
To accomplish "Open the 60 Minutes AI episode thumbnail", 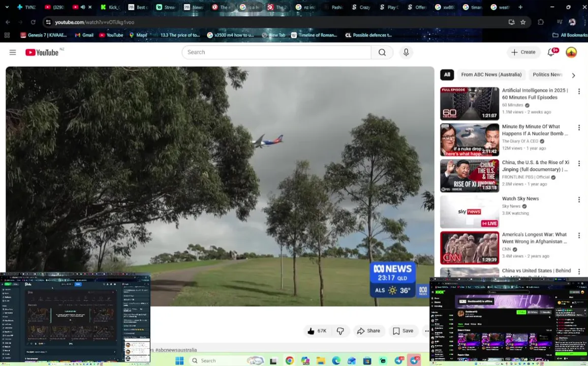I will pyautogui.click(x=470, y=104).
